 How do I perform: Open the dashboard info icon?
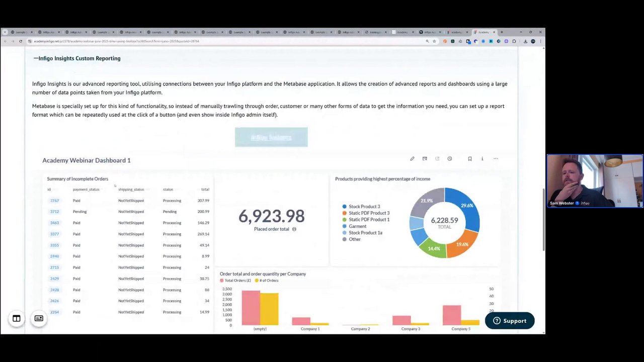pyautogui.click(x=482, y=159)
